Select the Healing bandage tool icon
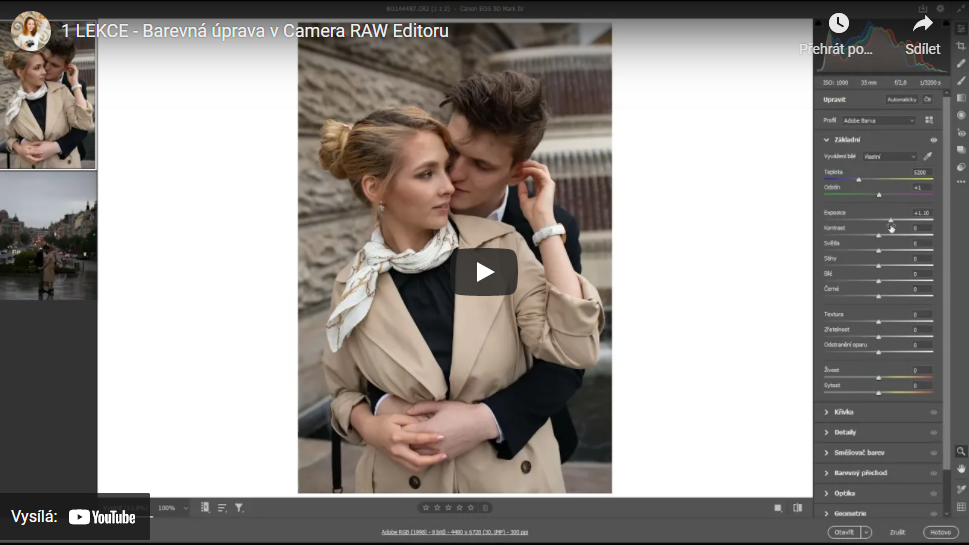This screenshot has width=969, height=545. coord(961,63)
